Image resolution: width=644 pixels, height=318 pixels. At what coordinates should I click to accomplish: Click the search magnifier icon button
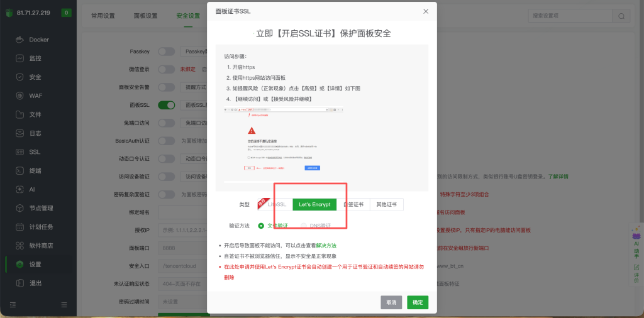point(621,16)
